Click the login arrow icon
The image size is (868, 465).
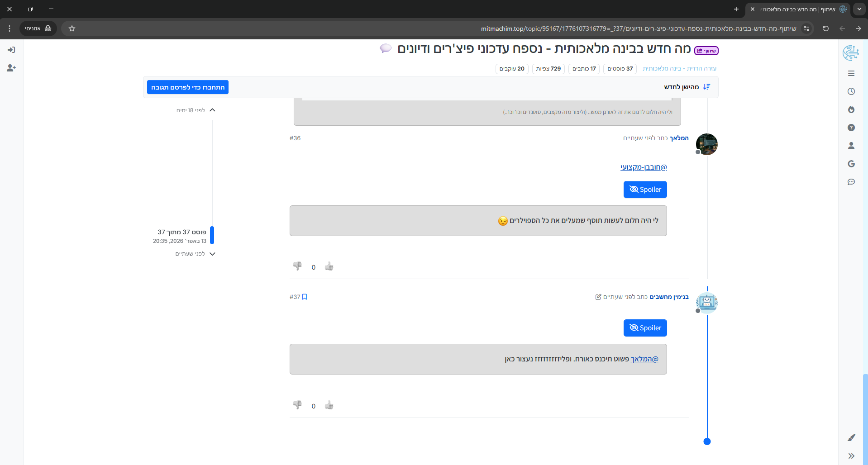pyautogui.click(x=11, y=50)
